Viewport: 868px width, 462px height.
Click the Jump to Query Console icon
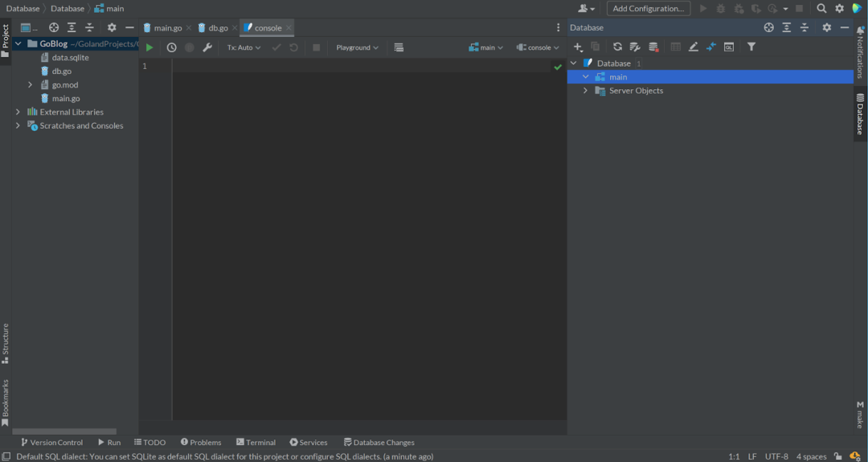pyautogui.click(x=728, y=47)
